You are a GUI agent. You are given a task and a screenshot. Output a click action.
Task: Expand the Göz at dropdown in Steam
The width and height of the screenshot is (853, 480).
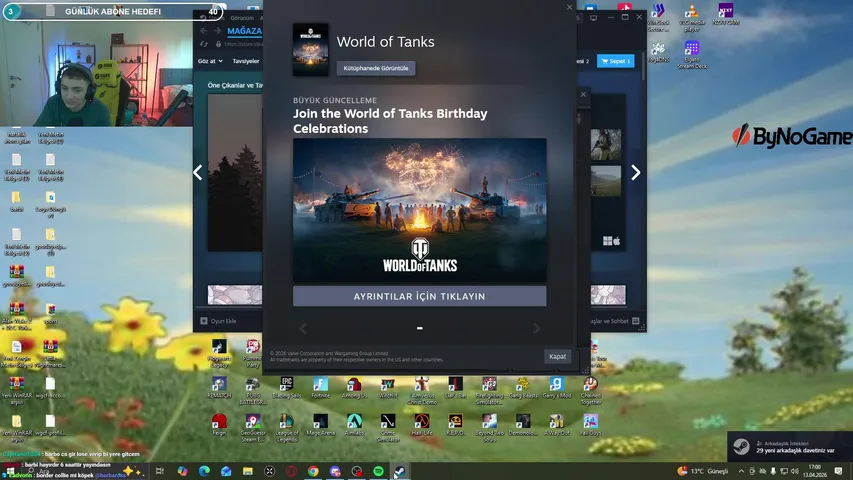(x=210, y=61)
